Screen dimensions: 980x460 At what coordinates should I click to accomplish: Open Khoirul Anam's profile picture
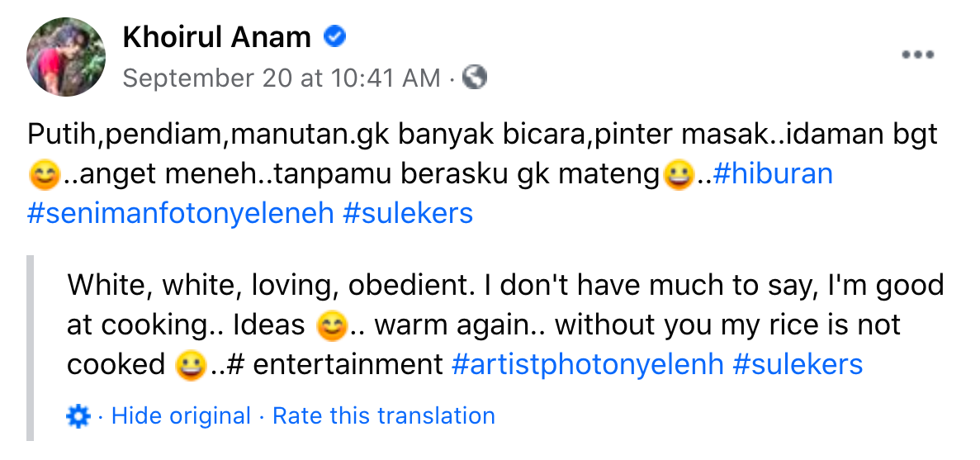[66, 56]
